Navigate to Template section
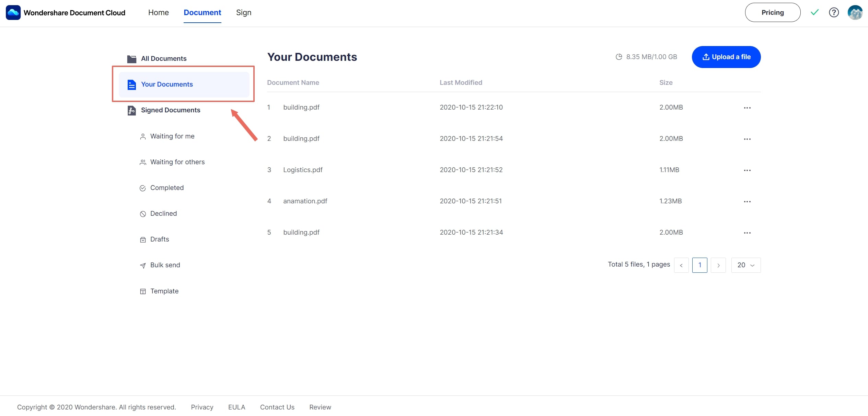868x416 pixels. point(164,290)
